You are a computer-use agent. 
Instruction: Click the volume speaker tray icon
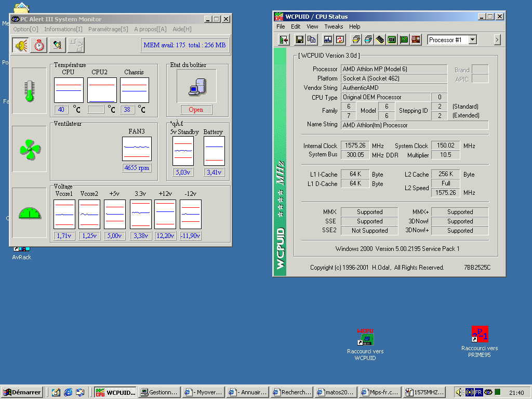click(459, 392)
